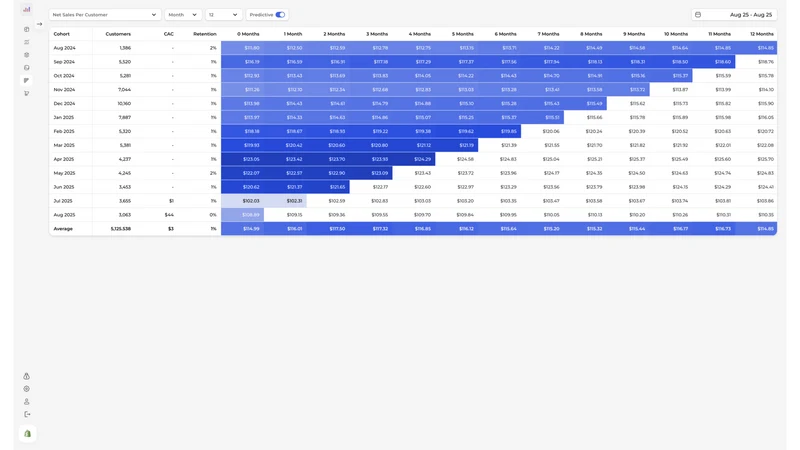Click the $123.05 cell in Apr 2025 row
The image size is (800, 450).
(242, 159)
